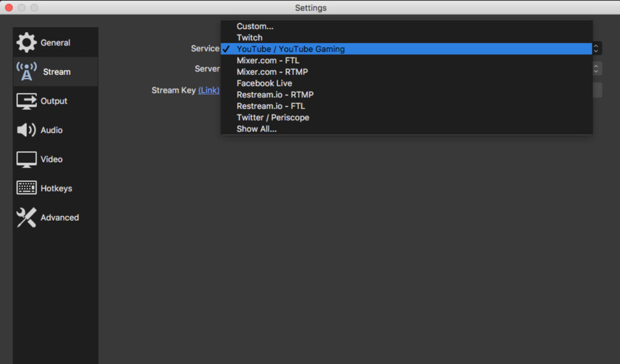Close the Settings window with red button

click(8, 7)
